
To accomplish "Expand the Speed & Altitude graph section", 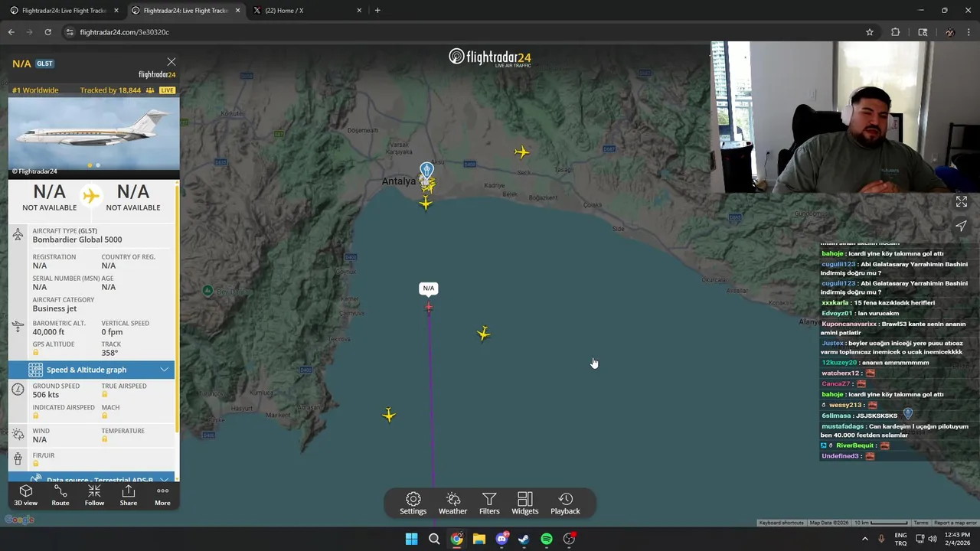I will point(91,370).
